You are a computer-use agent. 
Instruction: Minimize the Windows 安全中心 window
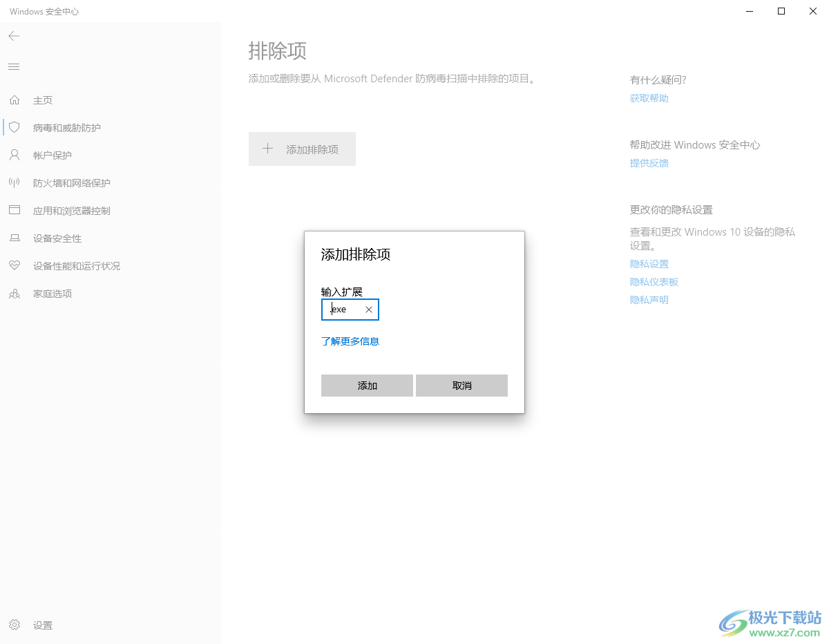coord(750,11)
